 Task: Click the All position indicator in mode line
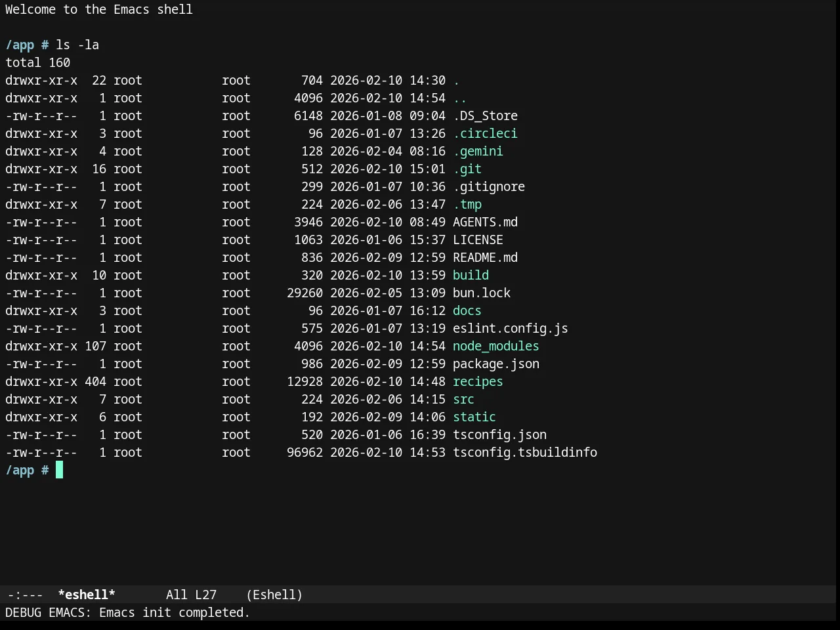pyautogui.click(x=177, y=595)
